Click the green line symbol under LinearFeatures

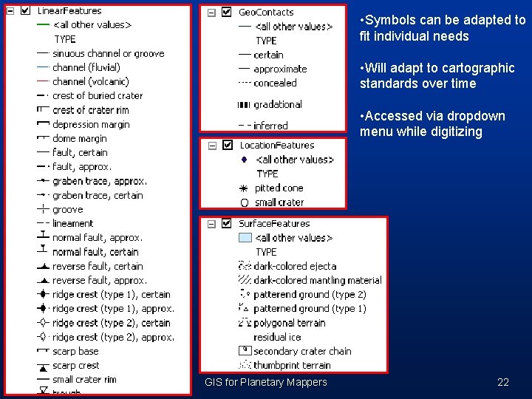coord(43,25)
